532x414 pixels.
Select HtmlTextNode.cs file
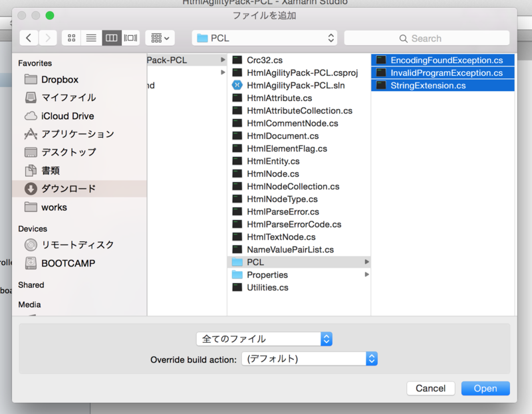(299, 237)
